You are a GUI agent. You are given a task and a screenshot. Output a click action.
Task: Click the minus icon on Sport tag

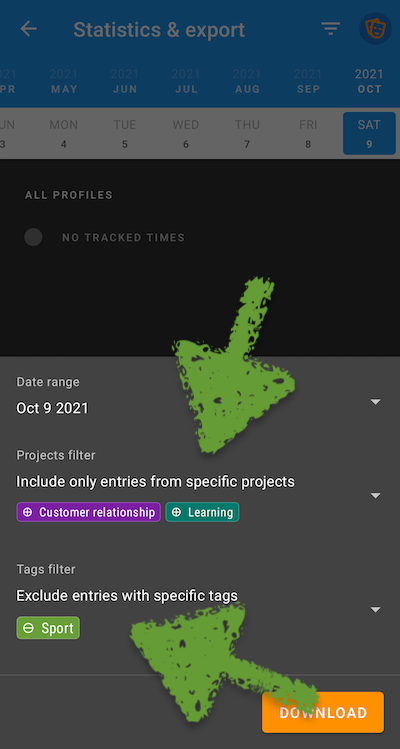coord(28,628)
